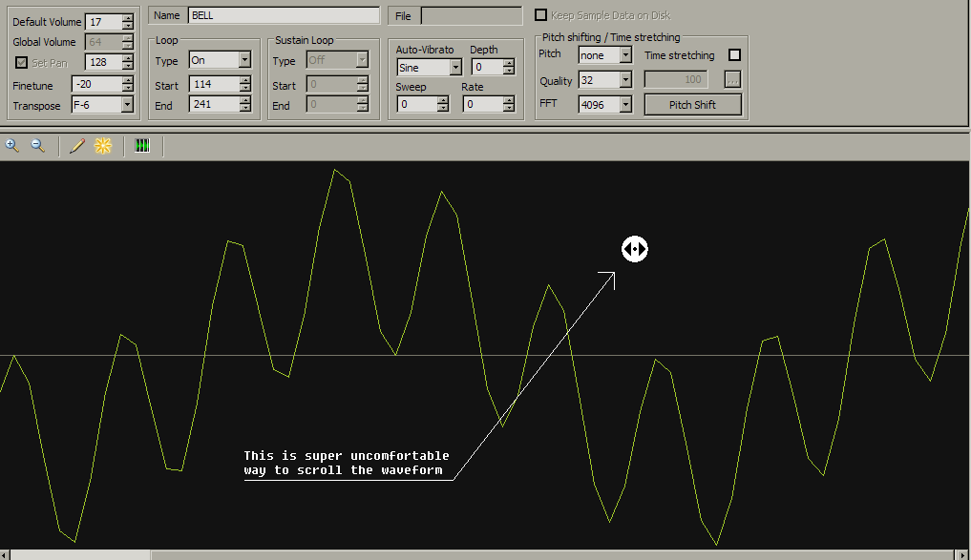Click the Default Volume spinner arrows
Viewport: 971px width, 560px height.
(x=128, y=22)
